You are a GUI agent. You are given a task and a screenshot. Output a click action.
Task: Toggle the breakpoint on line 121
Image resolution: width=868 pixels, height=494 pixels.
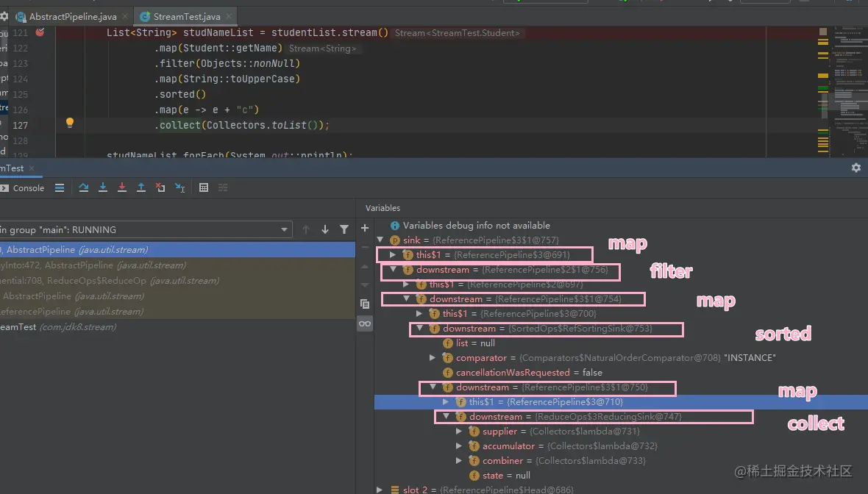pyautogui.click(x=40, y=32)
